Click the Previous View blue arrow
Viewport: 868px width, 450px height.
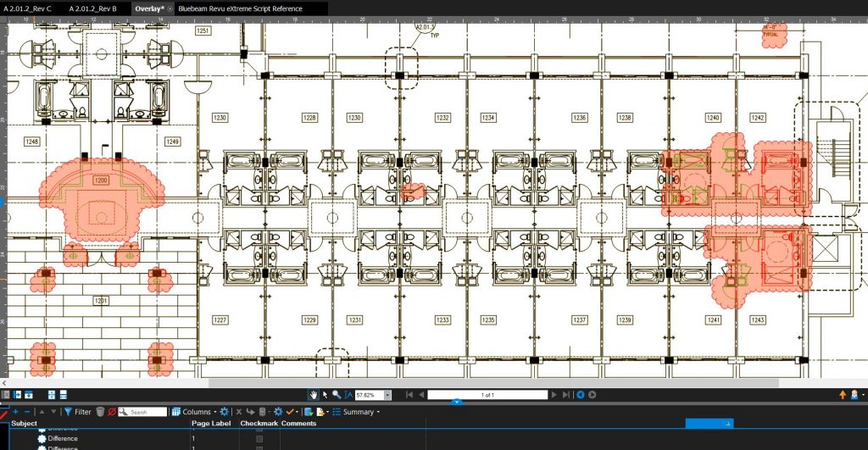tap(580, 395)
